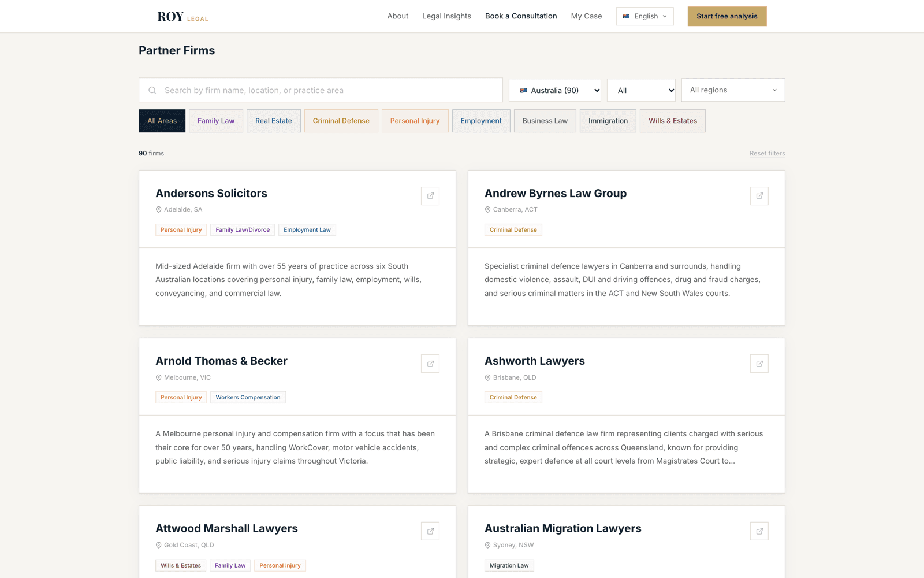Image resolution: width=924 pixels, height=578 pixels.
Task: Click Workers Compensation tag
Action: pyautogui.click(x=248, y=398)
